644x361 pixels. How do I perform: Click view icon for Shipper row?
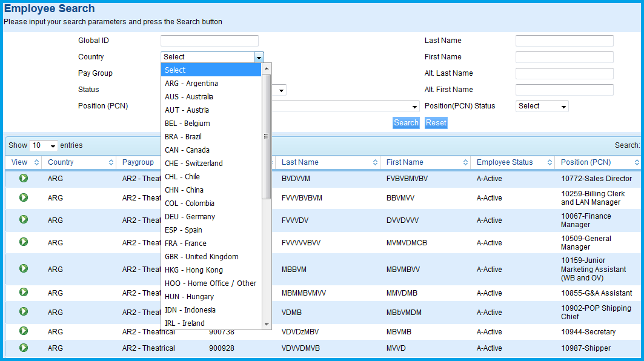pyautogui.click(x=24, y=348)
